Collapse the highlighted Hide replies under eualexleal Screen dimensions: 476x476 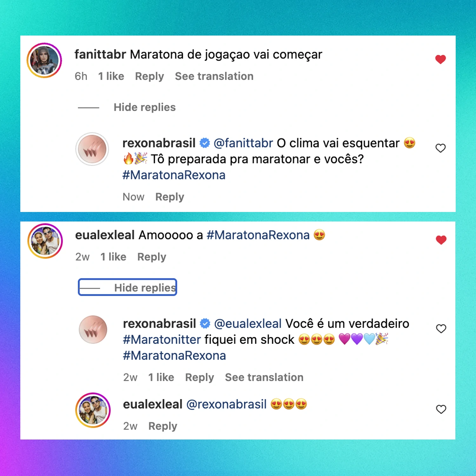(x=127, y=287)
